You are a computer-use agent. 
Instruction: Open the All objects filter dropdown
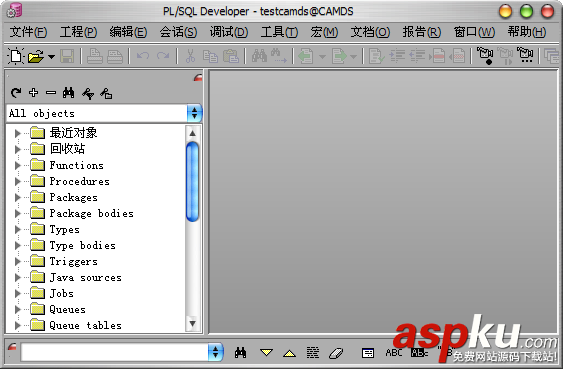pyautogui.click(x=194, y=113)
